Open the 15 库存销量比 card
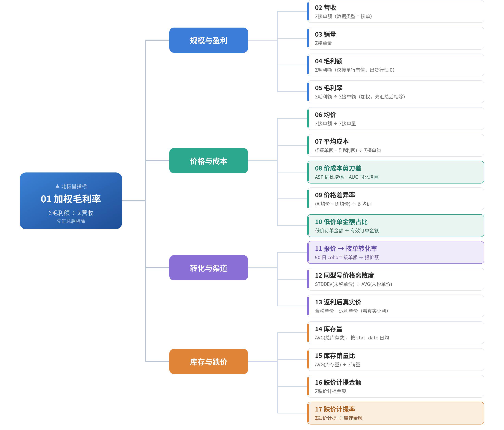The image size is (504, 430). point(396,360)
